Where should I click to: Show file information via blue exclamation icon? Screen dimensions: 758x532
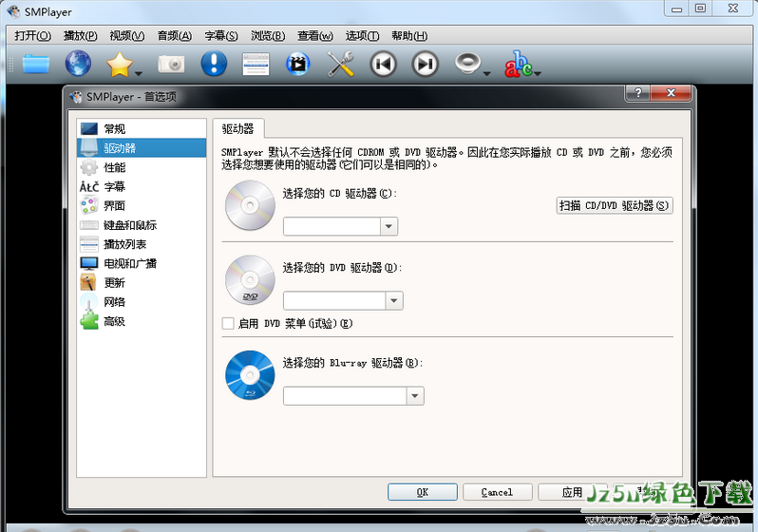[214, 64]
